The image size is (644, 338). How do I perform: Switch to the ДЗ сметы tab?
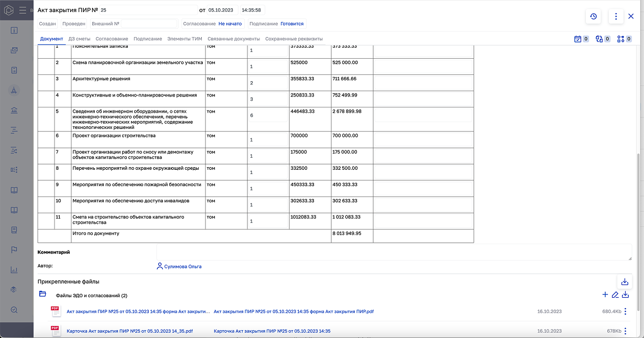click(79, 39)
